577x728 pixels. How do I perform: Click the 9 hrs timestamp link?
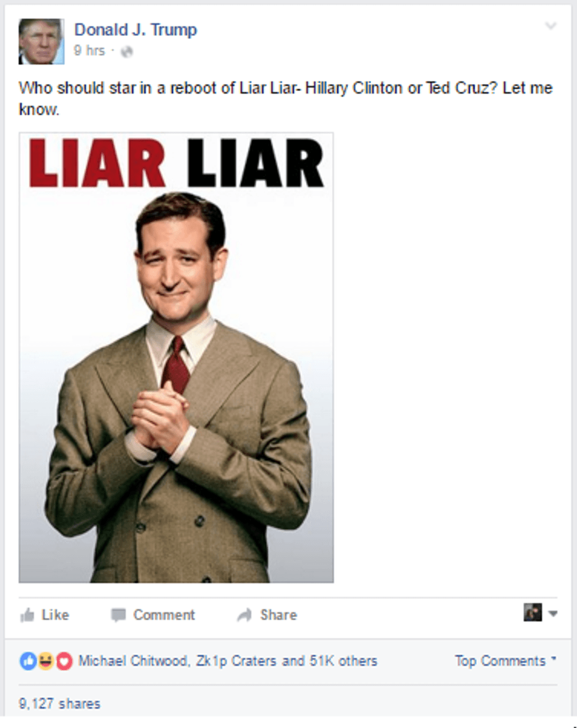(89, 51)
